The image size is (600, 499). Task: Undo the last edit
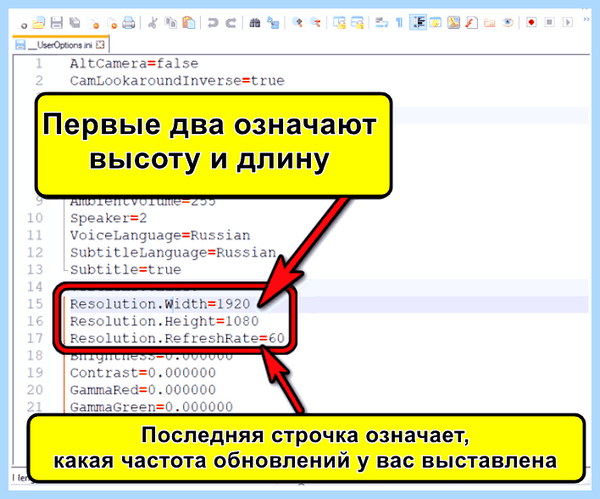212,23
